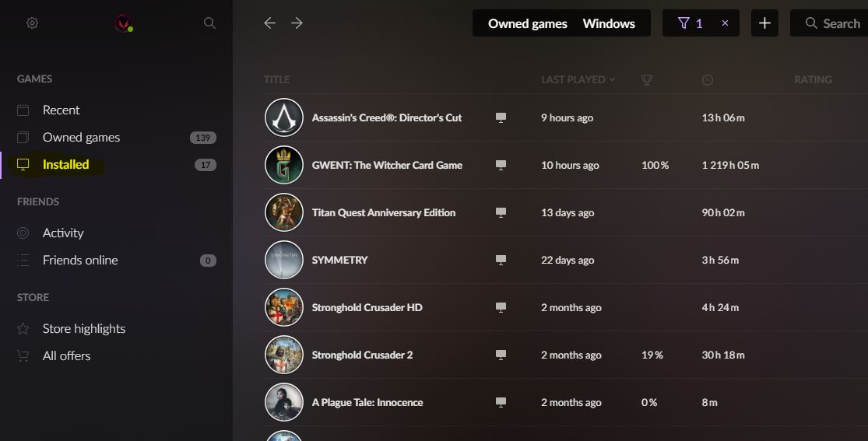Sort by the TITLE column header
Image resolution: width=868 pixels, height=441 pixels.
277,79
